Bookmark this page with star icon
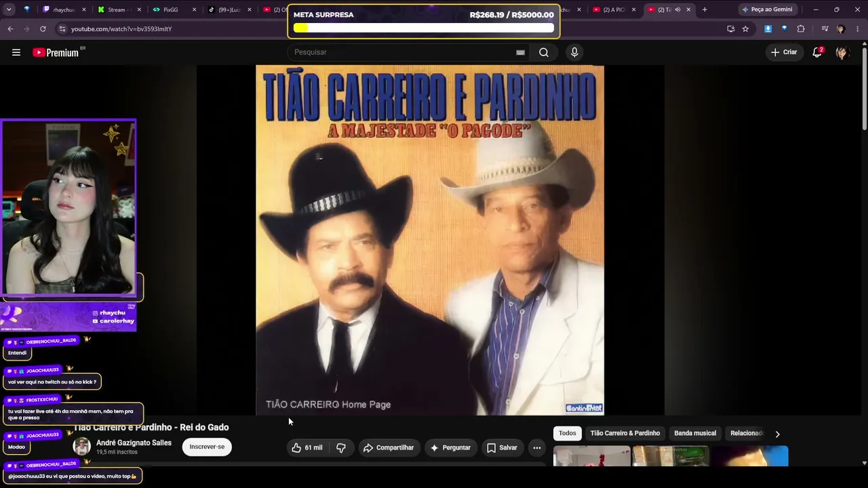Image resolution: width=868 pixels, height=488 pixels. coord(745,28)
